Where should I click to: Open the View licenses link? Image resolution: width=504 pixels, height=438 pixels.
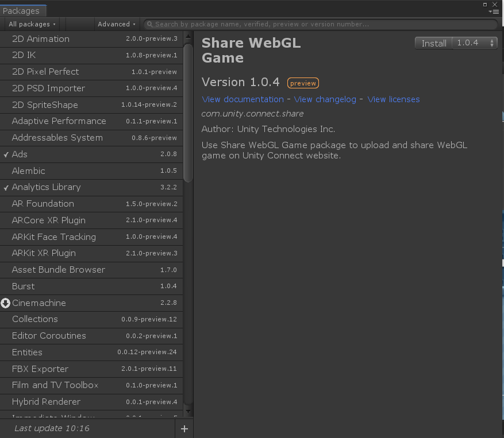[x=394, y=99]
